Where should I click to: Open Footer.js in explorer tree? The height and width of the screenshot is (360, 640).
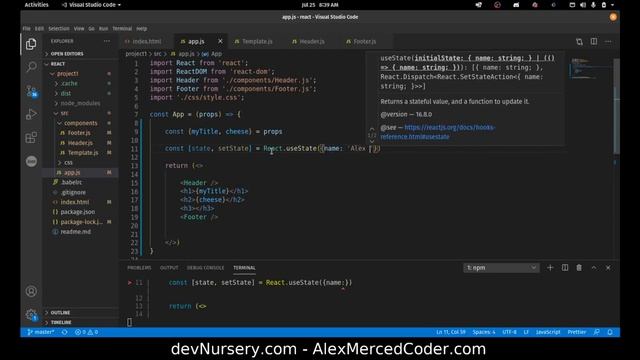click(80, 133)
